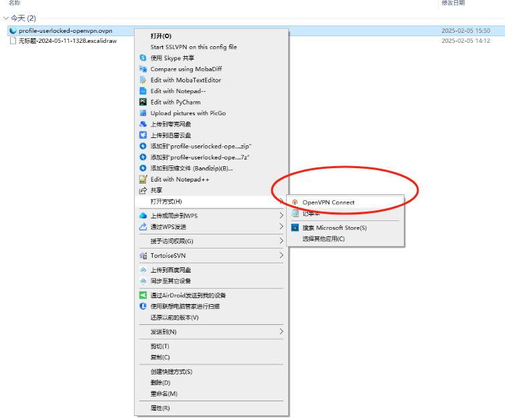This screenshot has width=505, height=420.
Task: Click the share icon beside 共享
Action: pyautogui.click(x=143, y=190)
